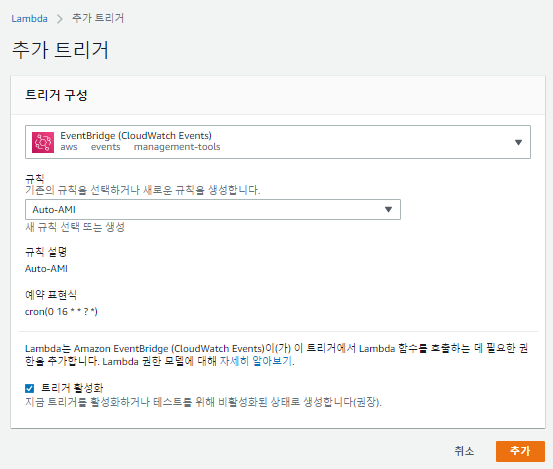Click the 새 규칙 선택 또는 생성 hint
Viewport: 553px width, 469px height.
(75, 227)
